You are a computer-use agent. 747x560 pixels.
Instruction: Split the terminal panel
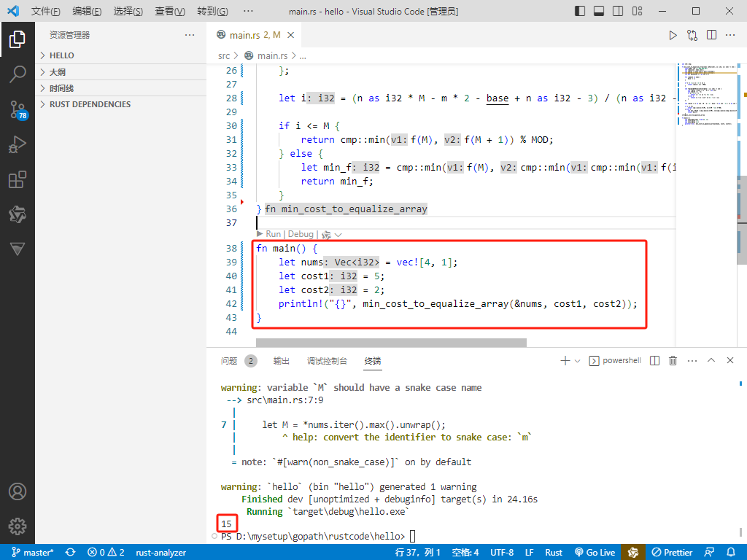(x=655, y=361)
